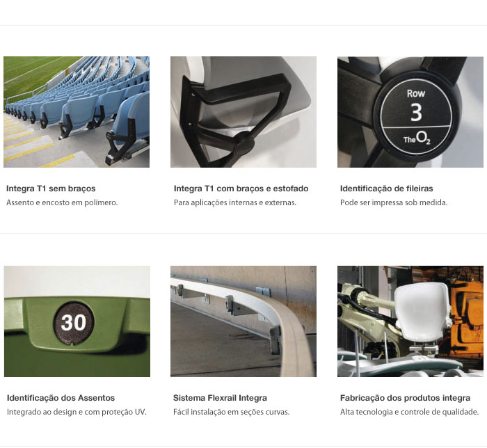The width and height of the screenshot is (487, 448).
Task: Click the heading Identificação de fileiras
Action: (x=386, y=189)
